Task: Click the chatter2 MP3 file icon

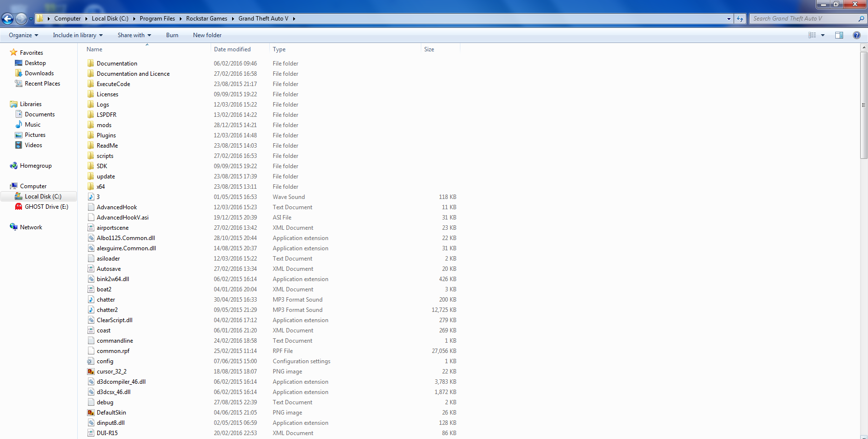Action: (91, 309)
